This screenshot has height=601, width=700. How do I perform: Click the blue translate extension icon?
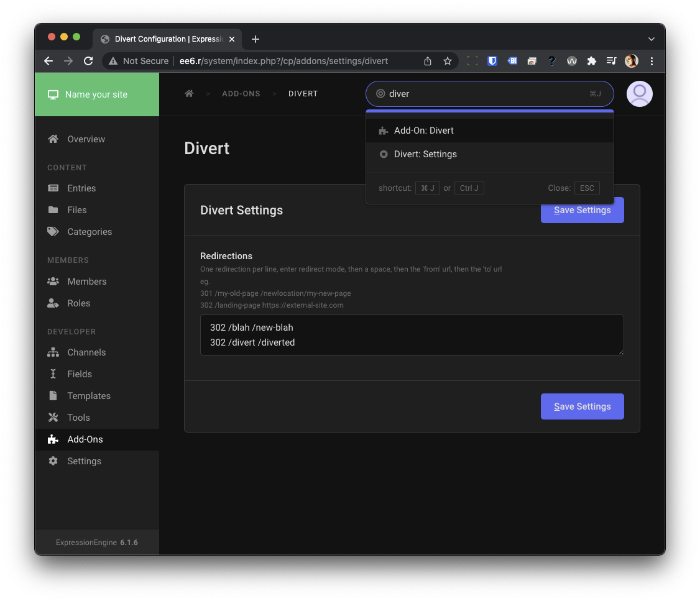tap(512, 61)
